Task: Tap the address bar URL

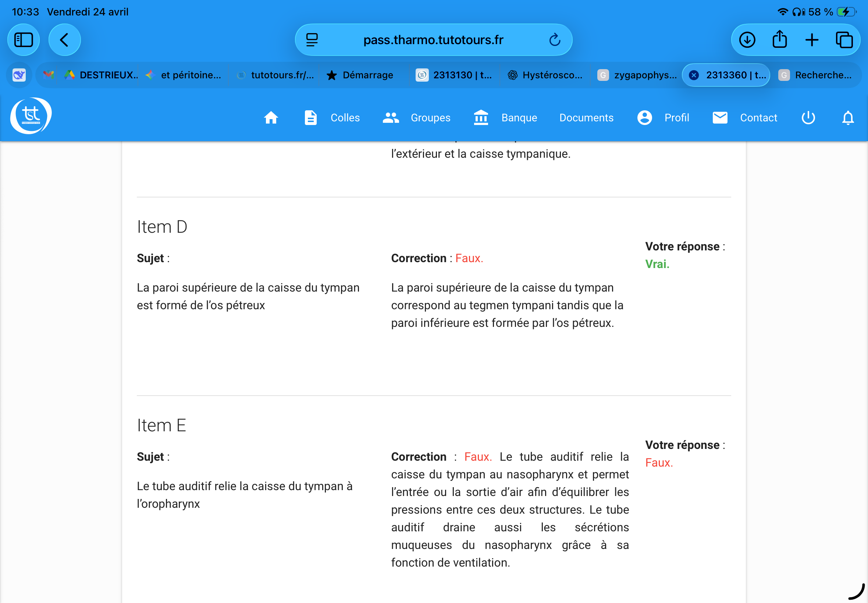Action: (433, 40)
